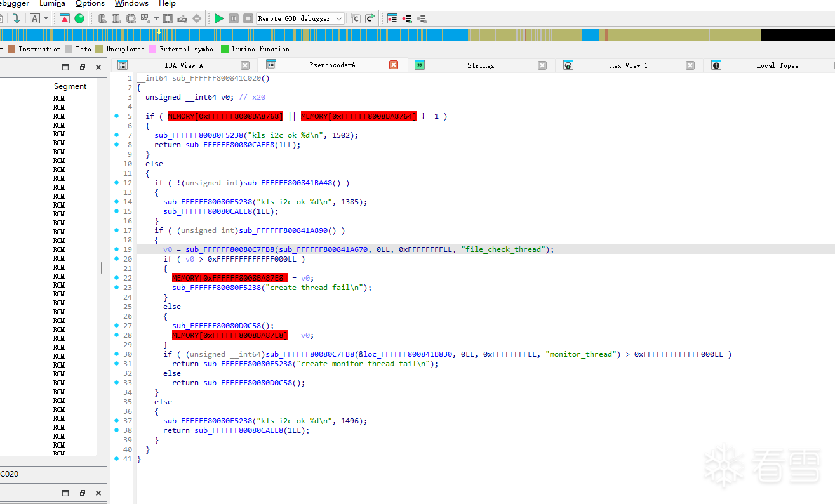
Task: Click the first 'C' attach-process icon
Action: 356,18
